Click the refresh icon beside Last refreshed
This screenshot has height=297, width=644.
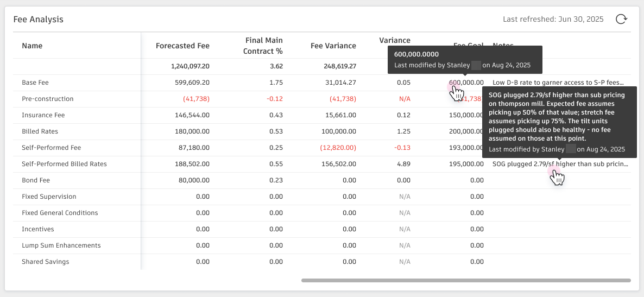pos(621,19)
